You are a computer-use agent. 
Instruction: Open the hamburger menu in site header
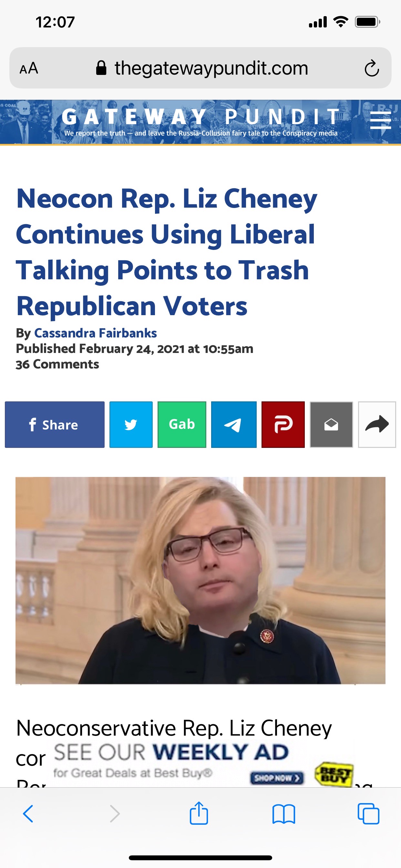[x=380, y=121]
